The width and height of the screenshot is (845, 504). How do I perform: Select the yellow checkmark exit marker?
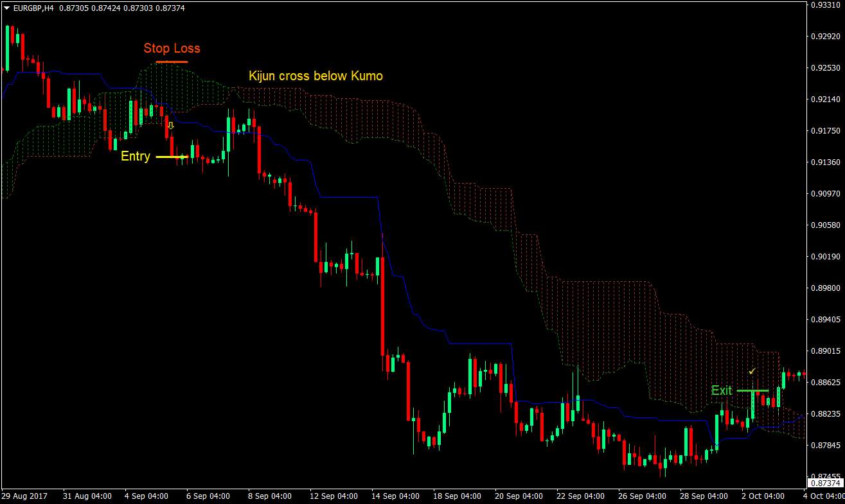click(752, 371)
